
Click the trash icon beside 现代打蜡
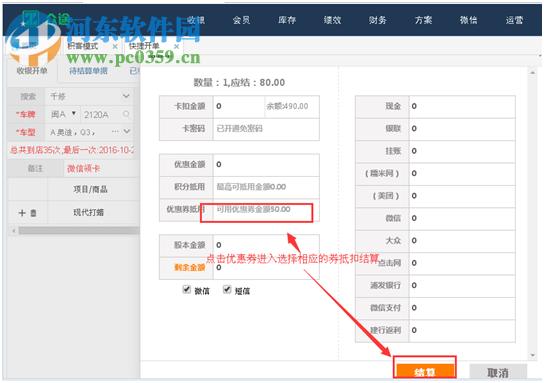coord(33,213)
